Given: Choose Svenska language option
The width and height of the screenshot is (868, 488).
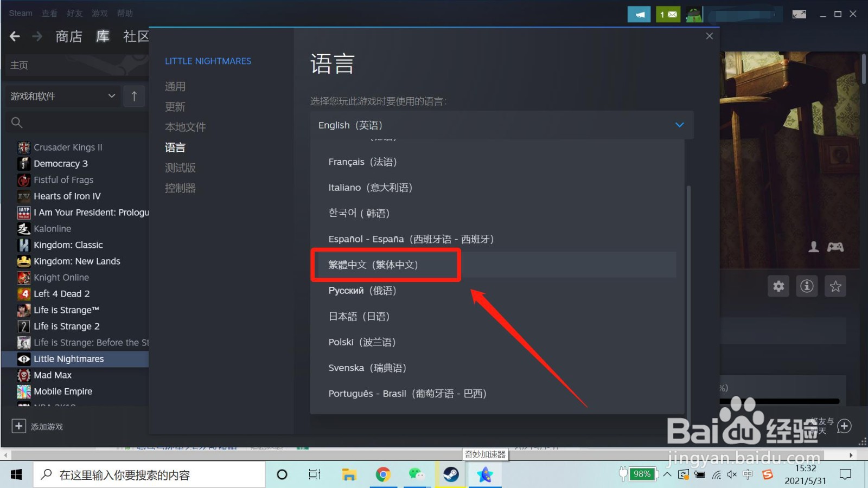Looking at the screenshot, I should (367, 368).
